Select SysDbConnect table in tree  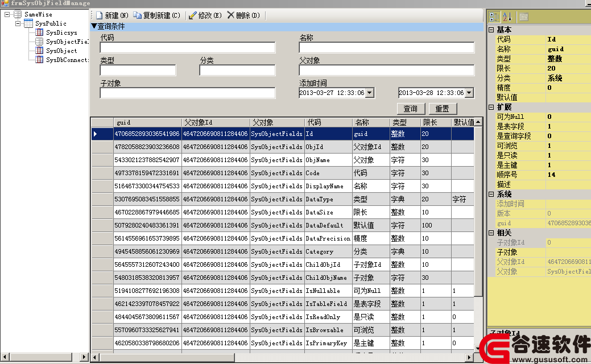(x=67, y=60)
